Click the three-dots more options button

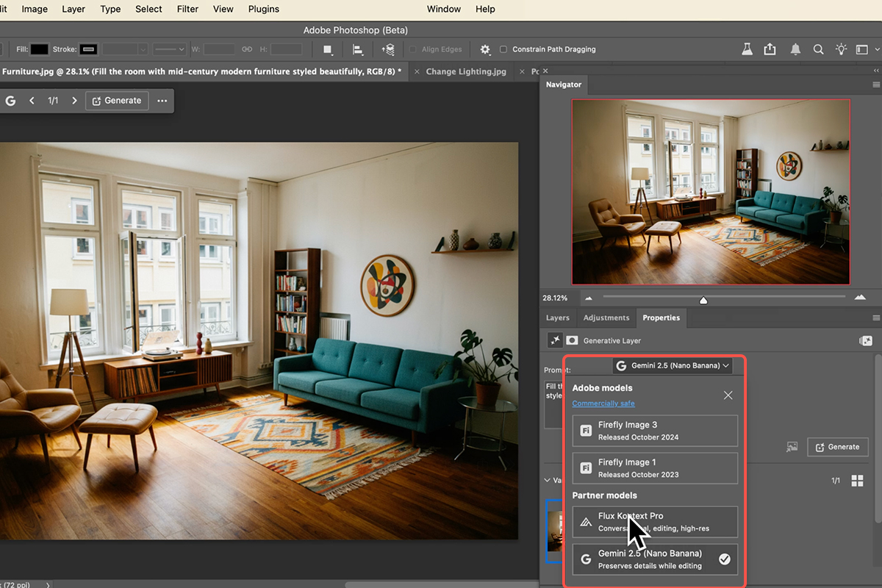point(162,101)
